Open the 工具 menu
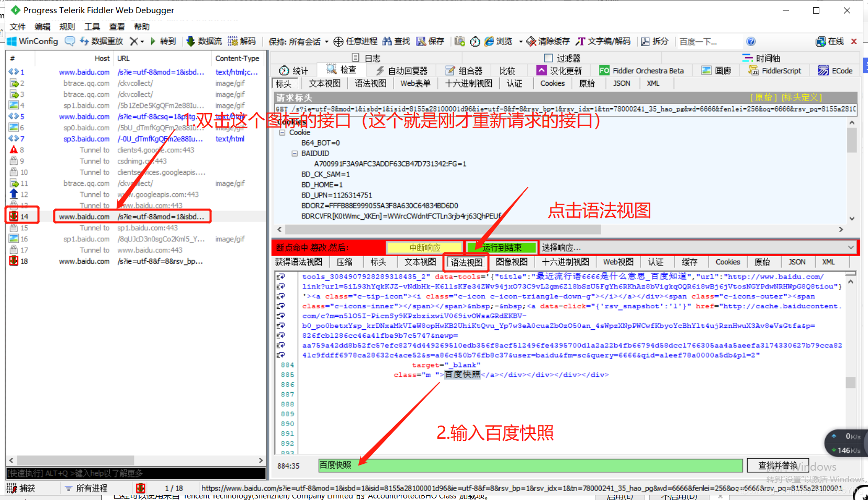The height and width of the screenshot is (500, 868). pyautogui.click(x=92, y=27)
